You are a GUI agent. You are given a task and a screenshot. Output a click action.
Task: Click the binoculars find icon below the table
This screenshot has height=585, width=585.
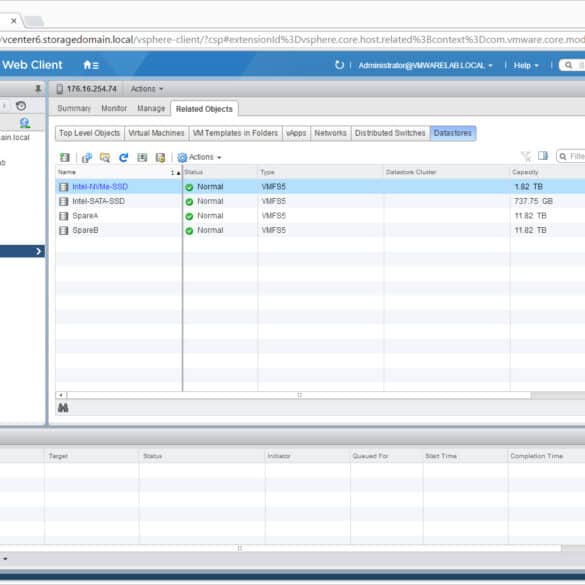point(63,408)
